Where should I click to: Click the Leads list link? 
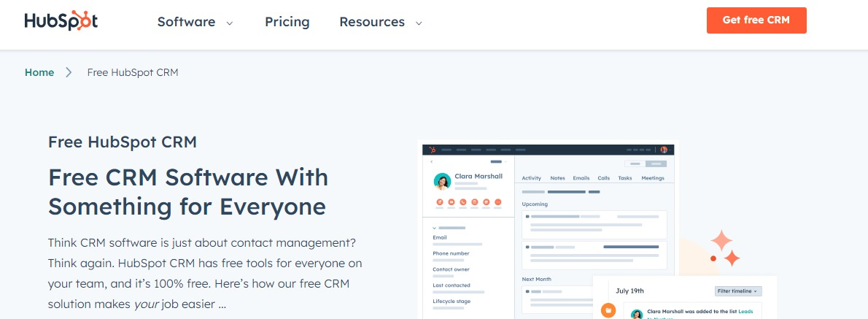745,311
